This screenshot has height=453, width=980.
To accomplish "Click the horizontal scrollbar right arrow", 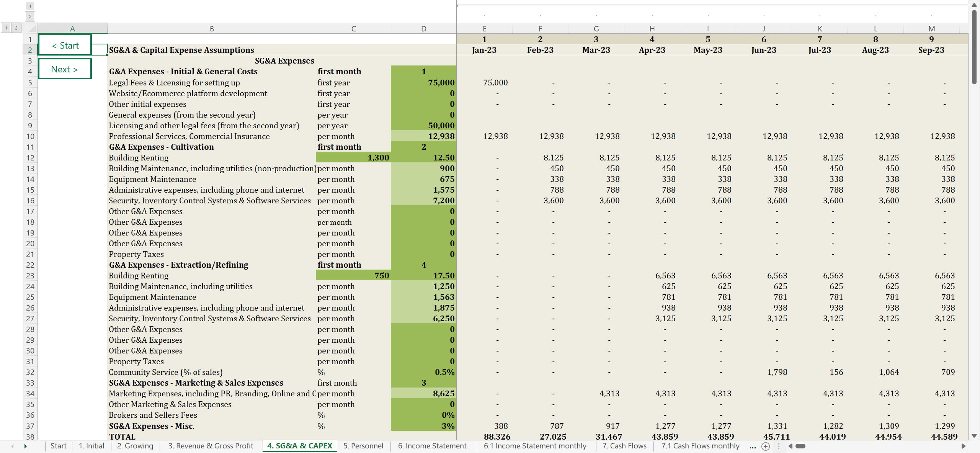I will tap(963, 446).
